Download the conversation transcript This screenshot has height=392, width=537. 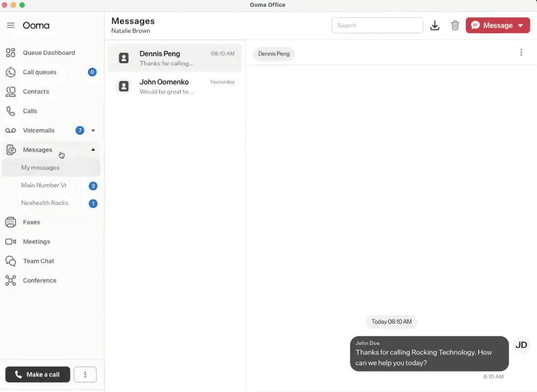pos(435,25)
